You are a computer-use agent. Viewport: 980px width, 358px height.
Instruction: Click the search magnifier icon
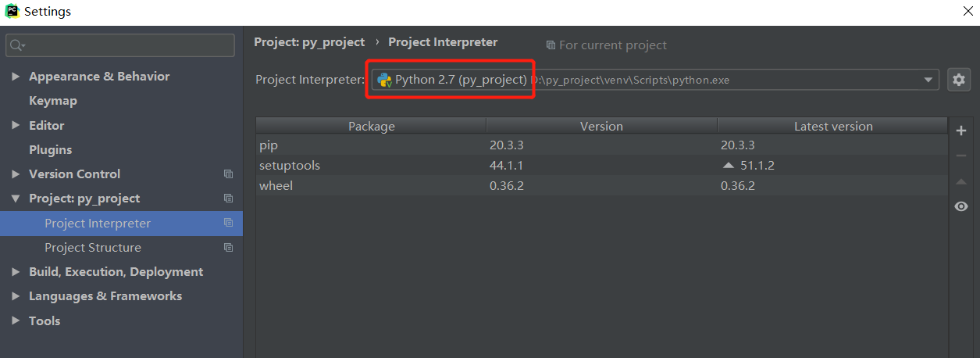(x=16, y=45)
